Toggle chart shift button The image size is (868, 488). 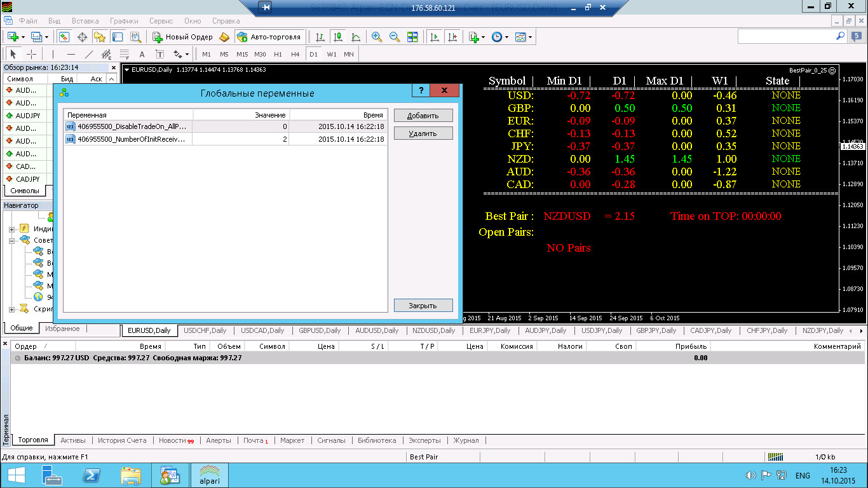452,37
